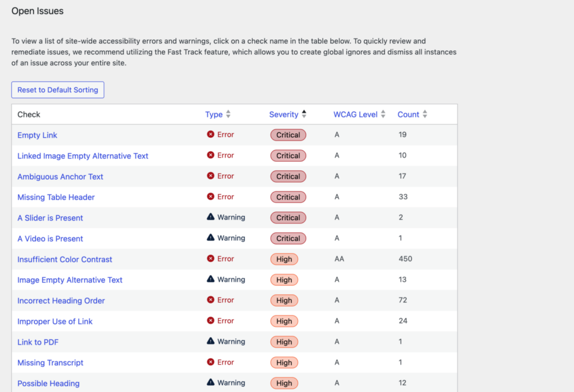Click the Warning icon beside Image Empty Alternative Text
Viewport: 574px width, 392px height.
[210, 279]
